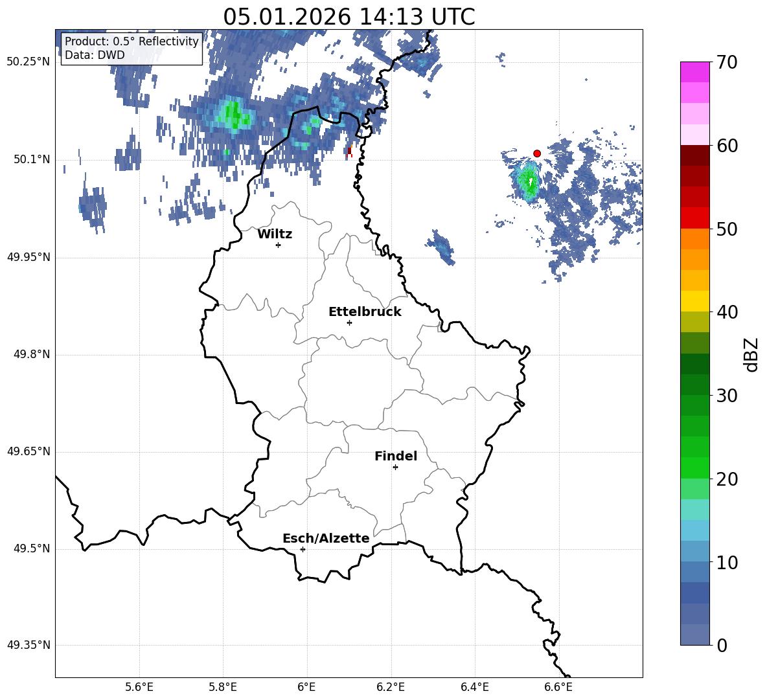Viewport: 767px width, 700px height.
Task: Click the 49.65°N latitude label
Action: click(x=29, y=451)
